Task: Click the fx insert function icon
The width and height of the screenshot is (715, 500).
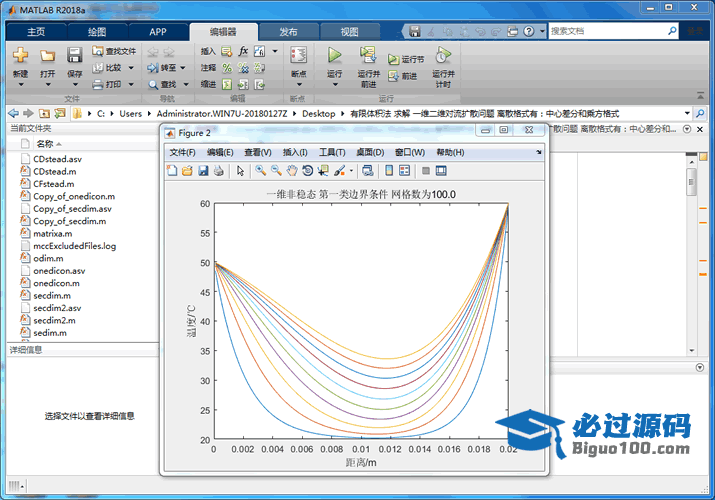Action: coord(243,51)
